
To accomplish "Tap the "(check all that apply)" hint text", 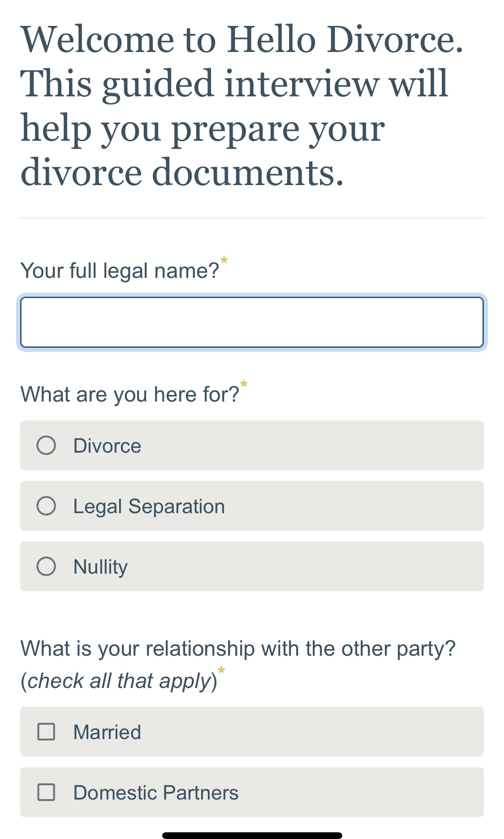I will (x=119, y=681).
